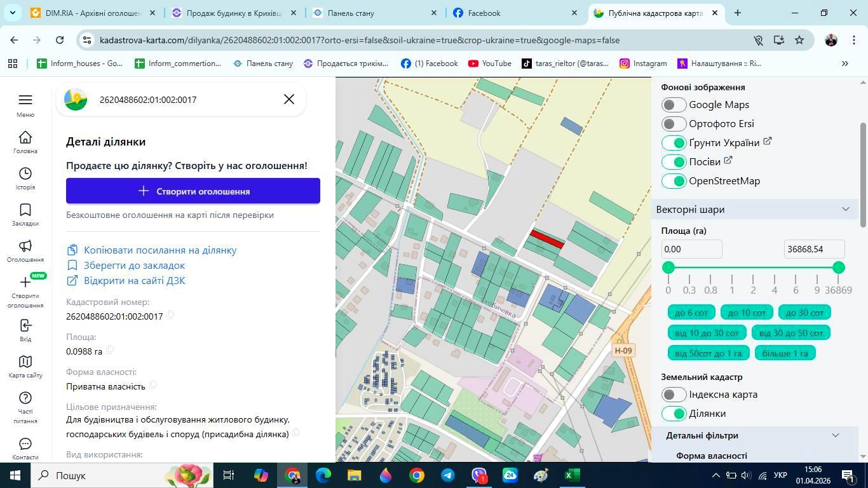868x488 pixels.
Task: Open Контакти contacts page
Action: coord(25,448)
